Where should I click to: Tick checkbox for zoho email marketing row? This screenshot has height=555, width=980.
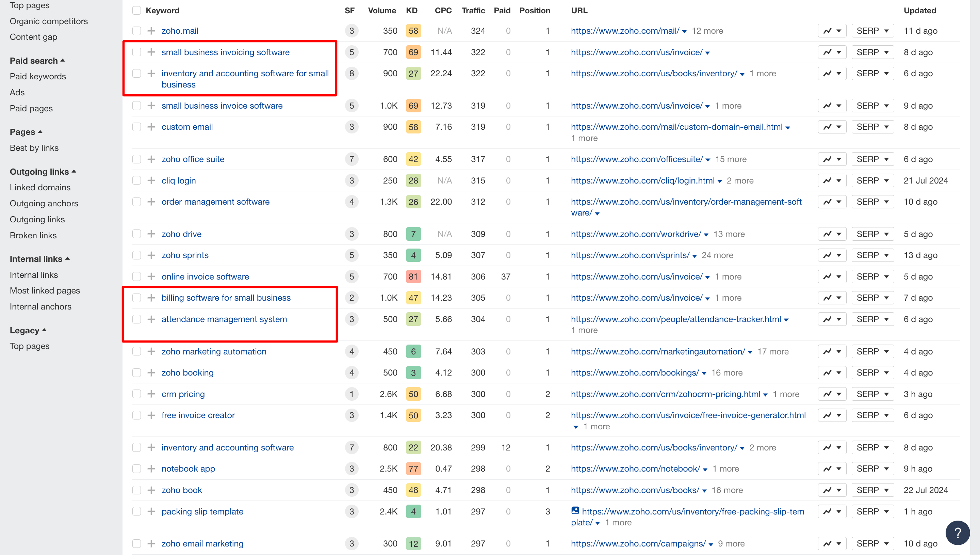coord(136,544)
